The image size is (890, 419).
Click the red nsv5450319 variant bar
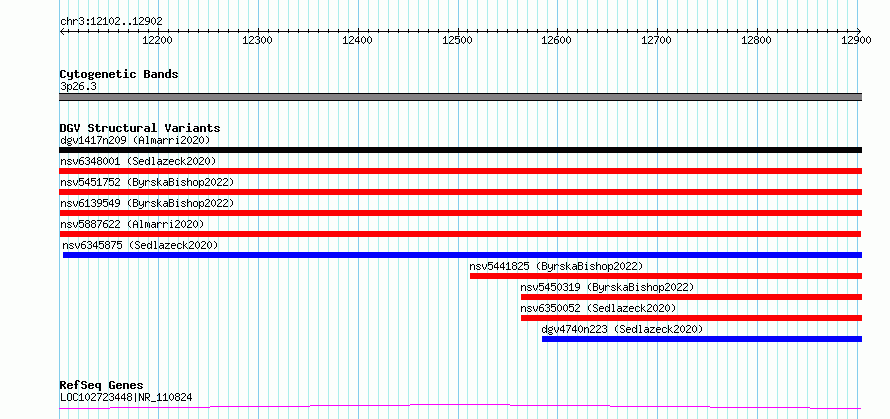pyautogui.click(x=691, y=297)
